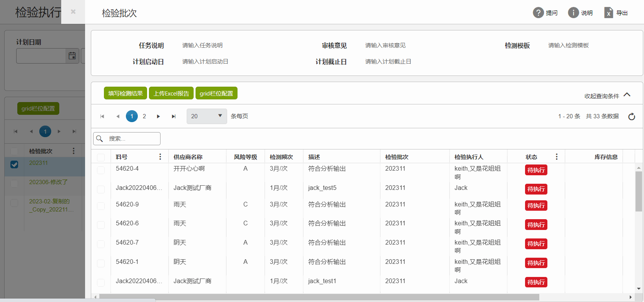This screenshot has height=302, width=644.
Task: Check the row 54620-6 checkbox
Action: tap(101, 225)
